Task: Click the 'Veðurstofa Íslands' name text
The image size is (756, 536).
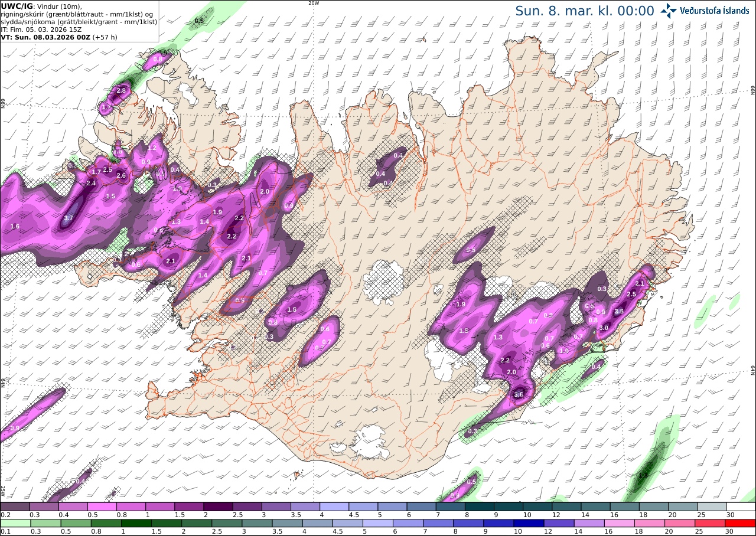Action: coord(714,10)
